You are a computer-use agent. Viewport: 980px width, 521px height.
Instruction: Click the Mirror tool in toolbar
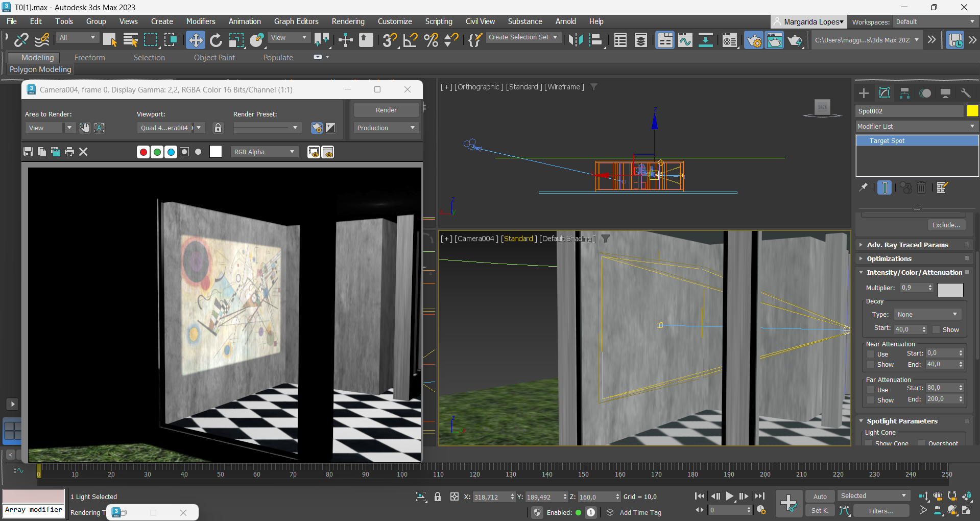(576, 40)
